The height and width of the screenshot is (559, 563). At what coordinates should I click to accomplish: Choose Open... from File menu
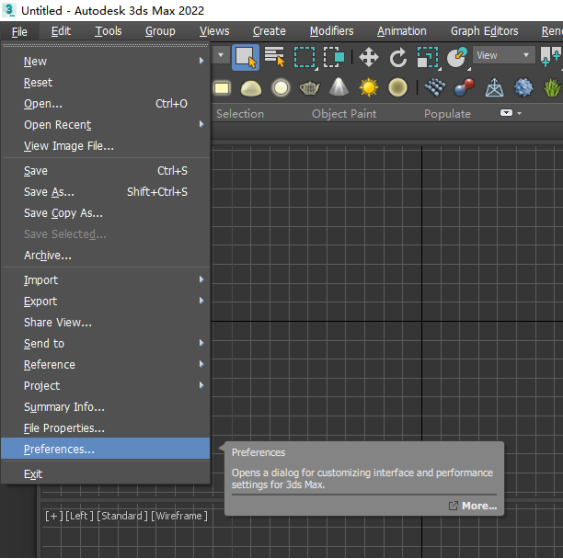pos(106,104)
